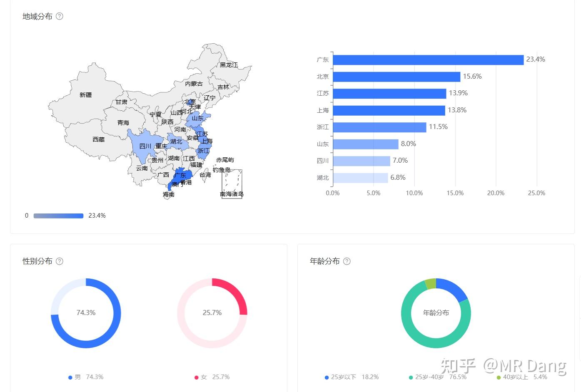This screenshot has width=581, height=392.
Task: Select the 北京 bar showing 15.6%
Action: (x=396, y=76)
